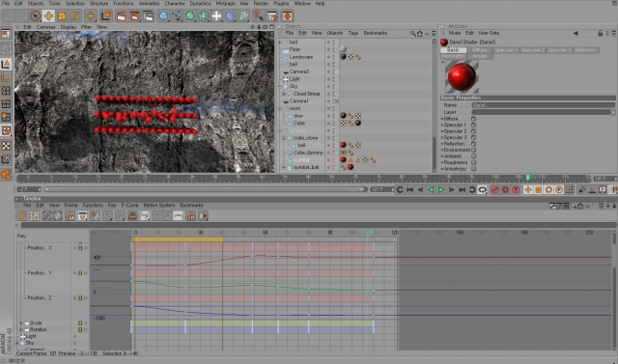Select the Scale tool in top toolbar

coord(62,16)
